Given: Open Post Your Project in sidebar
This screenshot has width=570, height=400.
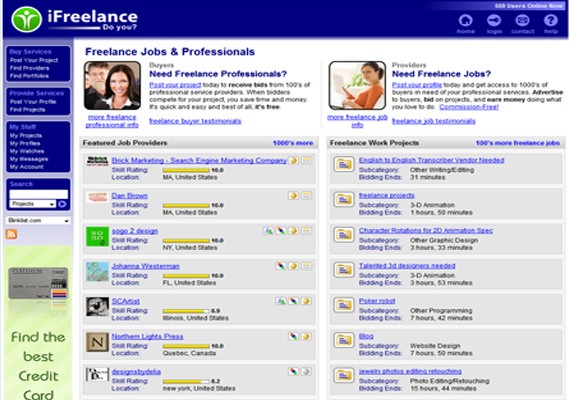Looking at the screenshot, I should click(34, 60).
